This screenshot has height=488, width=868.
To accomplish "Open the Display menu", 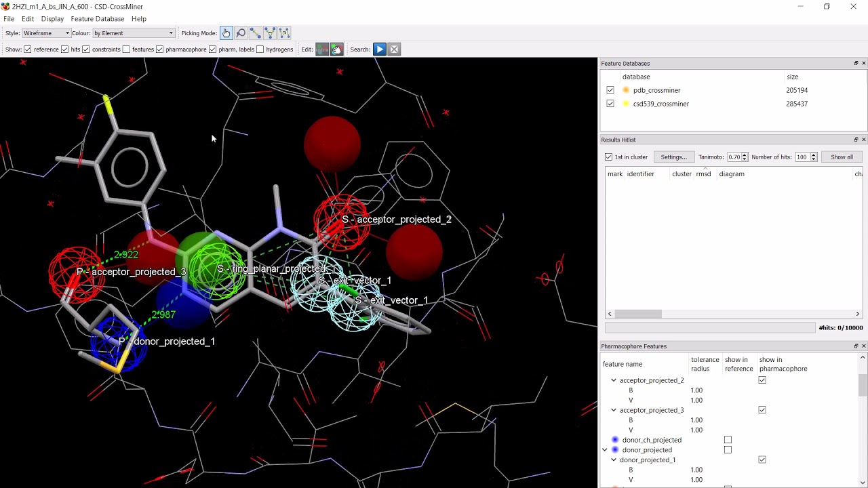I will (x=52, y=19).
